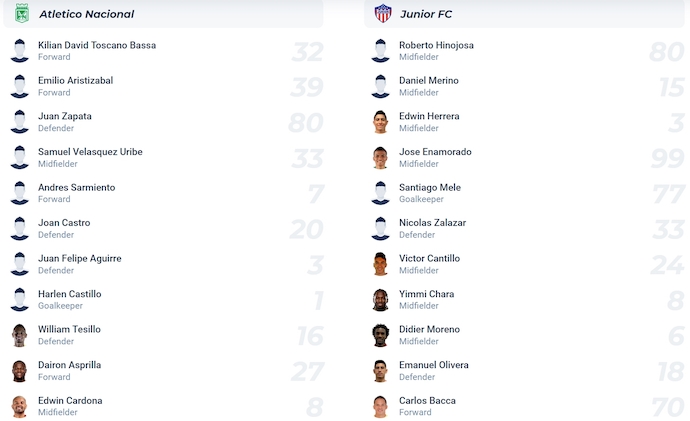This screenshot has width=690, height=421.
Task: Click Santiago Mele's avatar icon
Action: pyautogui.click(x=380, y=193)
